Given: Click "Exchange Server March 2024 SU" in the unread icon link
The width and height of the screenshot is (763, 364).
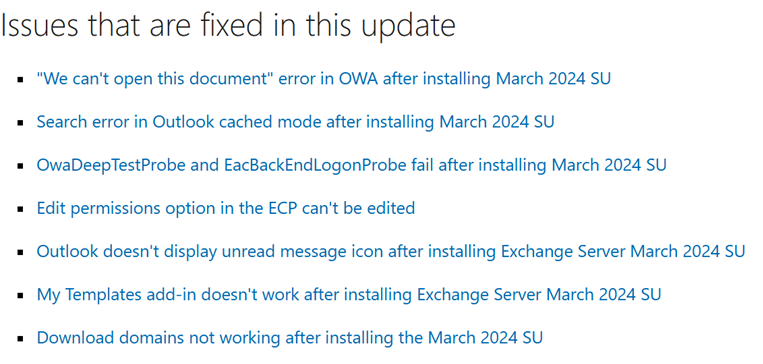Looking at the screenshot, I should coord(623,252).
